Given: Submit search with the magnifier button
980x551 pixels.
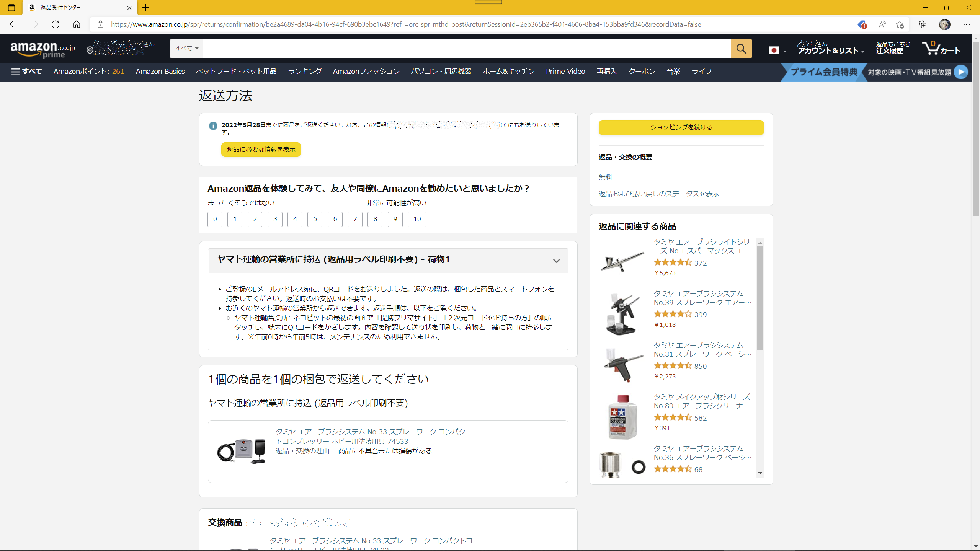Looking at the screenshot, I should (741, 49).
